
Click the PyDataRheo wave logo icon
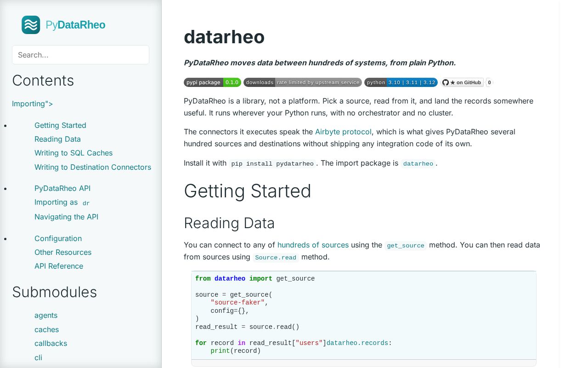pyautogui.click(x=31, y=25)
